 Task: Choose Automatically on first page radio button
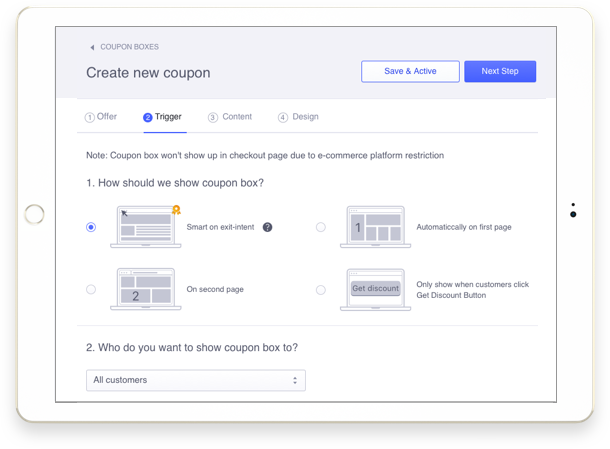tap(321, 227)
